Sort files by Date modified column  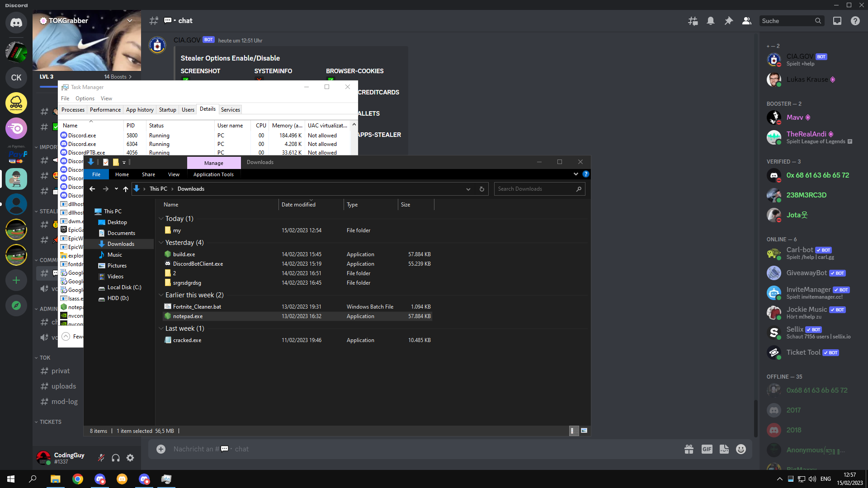click(x=311, y=205)
